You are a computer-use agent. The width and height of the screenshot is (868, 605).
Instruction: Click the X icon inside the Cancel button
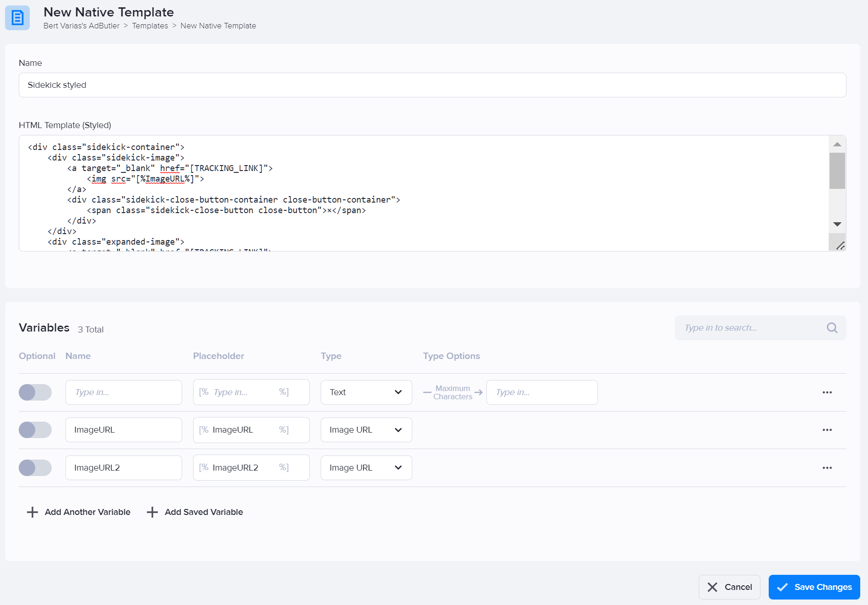pyautogui.click(x=712, y=587)
